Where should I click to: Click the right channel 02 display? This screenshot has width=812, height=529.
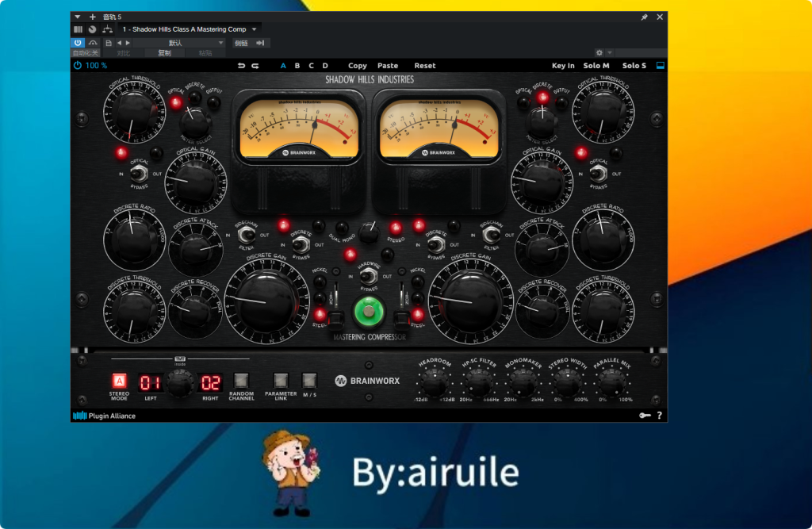click(x=210, y=383)
